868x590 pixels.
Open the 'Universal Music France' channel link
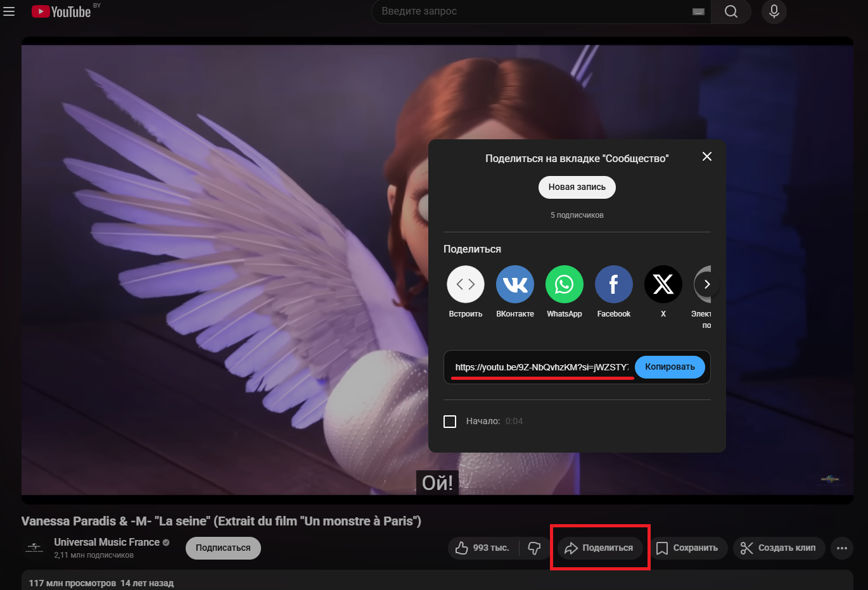point(106,543)
